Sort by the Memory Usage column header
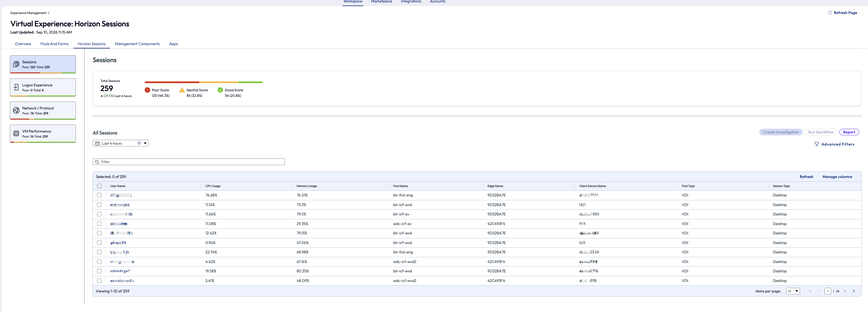 pos(307,186)
